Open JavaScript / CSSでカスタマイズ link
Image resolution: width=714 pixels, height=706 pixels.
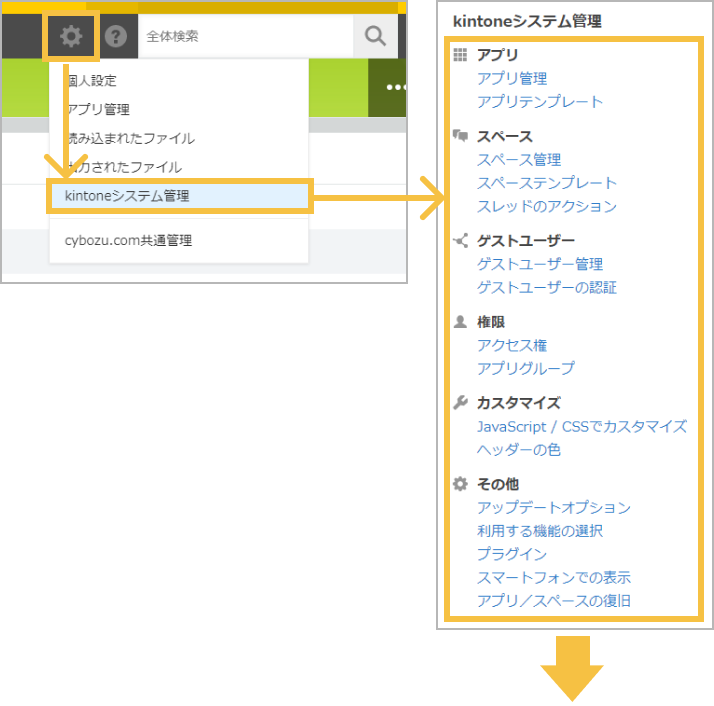[582, 426]
